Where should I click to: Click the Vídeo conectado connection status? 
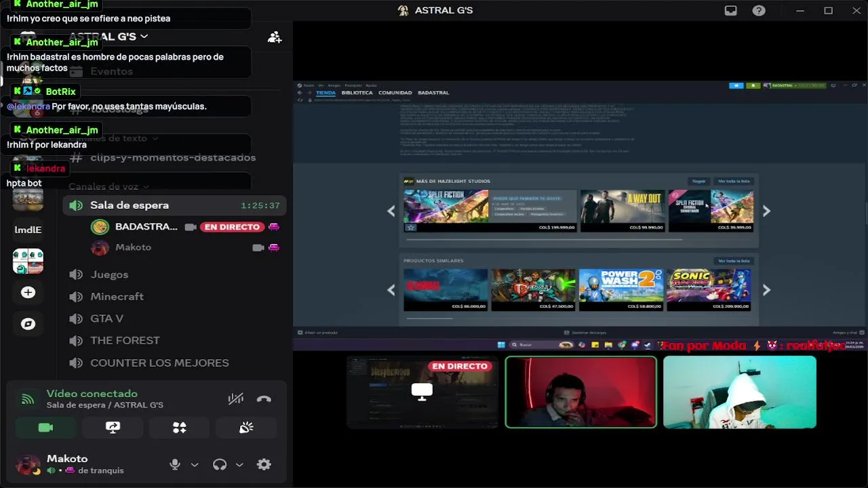92,394
